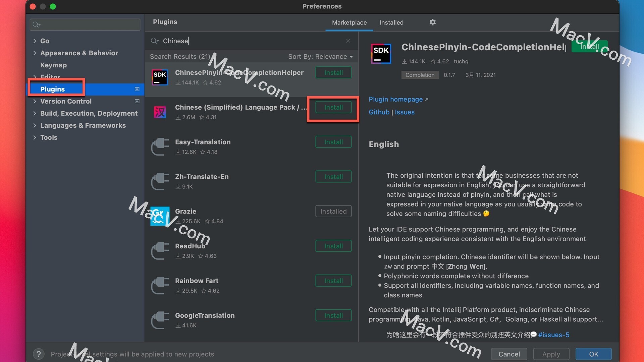Image resolution: width=644 pixels, height=362 pixels.
Task: Open the help question mark button
Action: [x=39, y=354]
